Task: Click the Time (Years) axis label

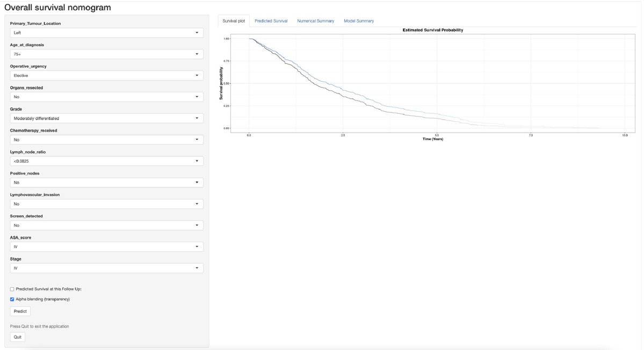Action: (432, 139)
